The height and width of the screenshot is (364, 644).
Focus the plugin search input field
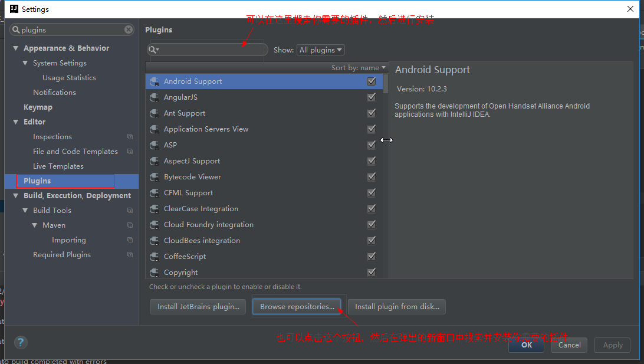tap(208, 50)
